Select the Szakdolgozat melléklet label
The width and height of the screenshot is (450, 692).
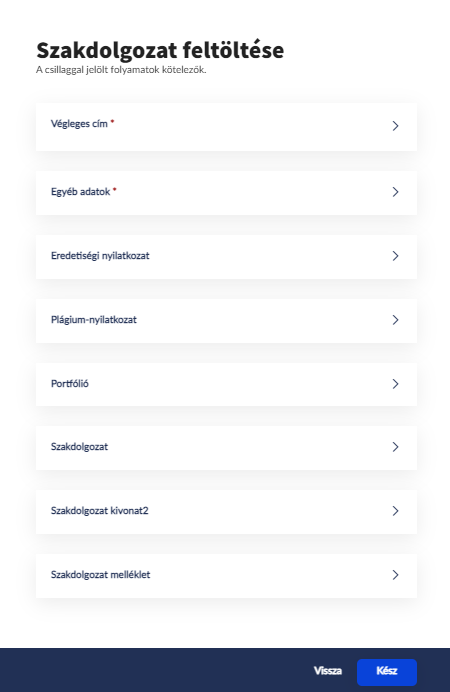click(101, 575)
